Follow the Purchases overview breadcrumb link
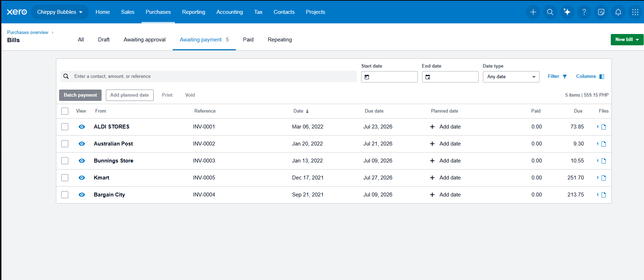 coord(28,33)
